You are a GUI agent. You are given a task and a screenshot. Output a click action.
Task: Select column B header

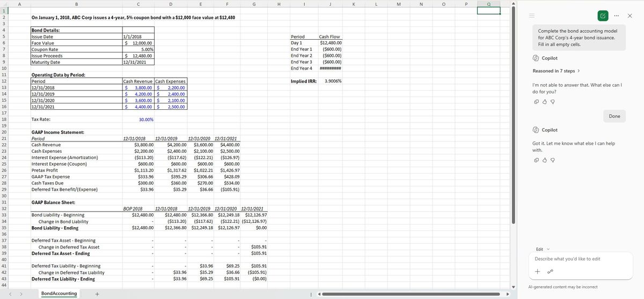(76, 3)
